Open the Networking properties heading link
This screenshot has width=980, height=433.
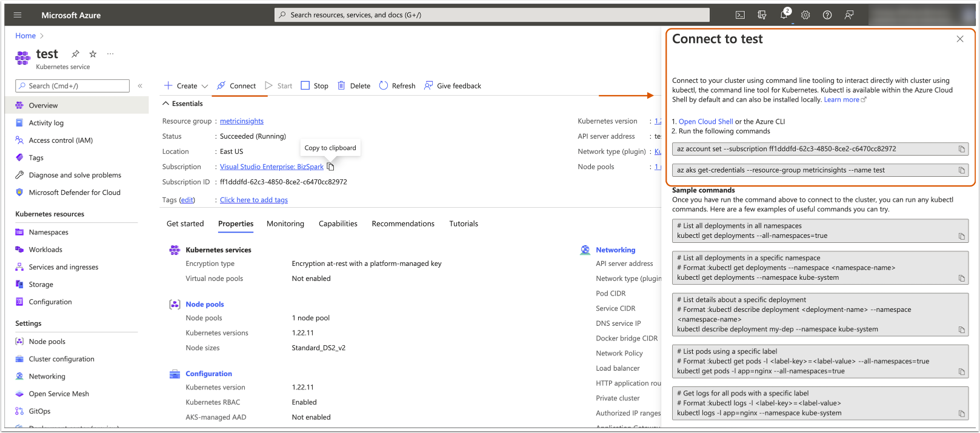(x=616, y=250)
